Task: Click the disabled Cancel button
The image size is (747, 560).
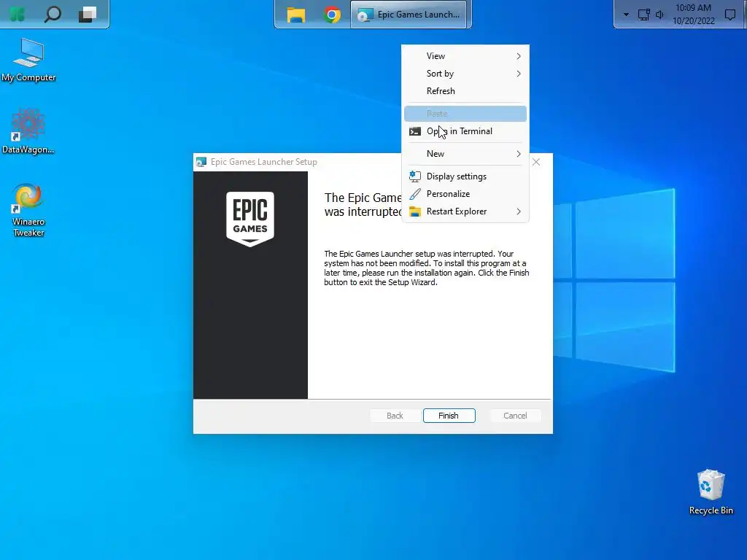Action: click(x=515, y=416)
